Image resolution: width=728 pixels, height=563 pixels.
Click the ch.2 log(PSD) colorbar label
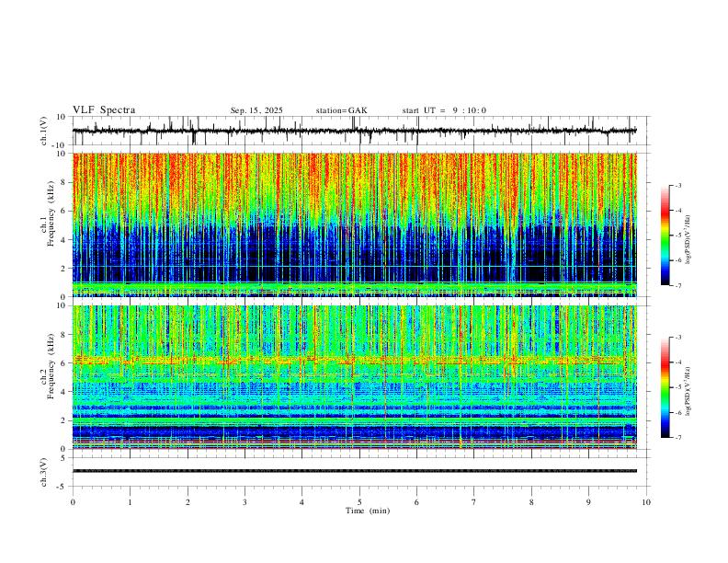688,391
